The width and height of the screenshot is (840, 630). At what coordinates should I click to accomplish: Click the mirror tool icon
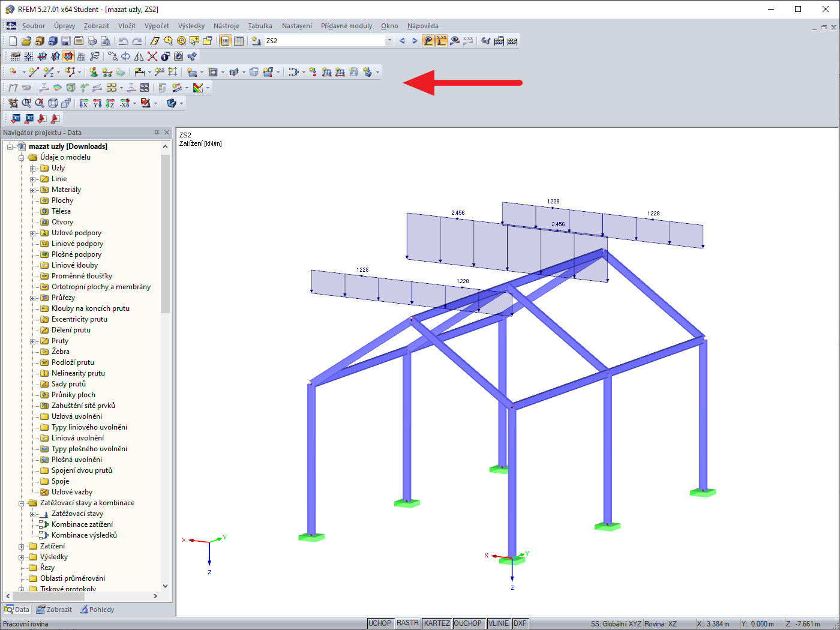click(139, 56)
